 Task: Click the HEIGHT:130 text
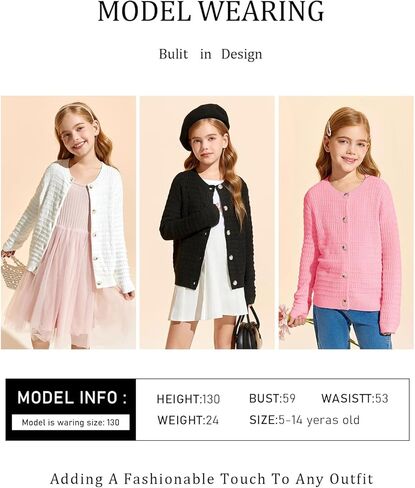188,399
